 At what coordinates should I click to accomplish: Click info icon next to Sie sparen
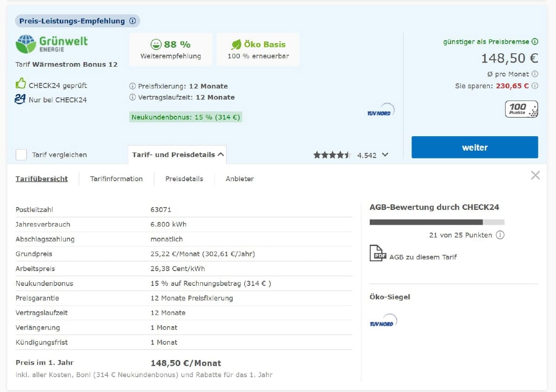point(535,86)
